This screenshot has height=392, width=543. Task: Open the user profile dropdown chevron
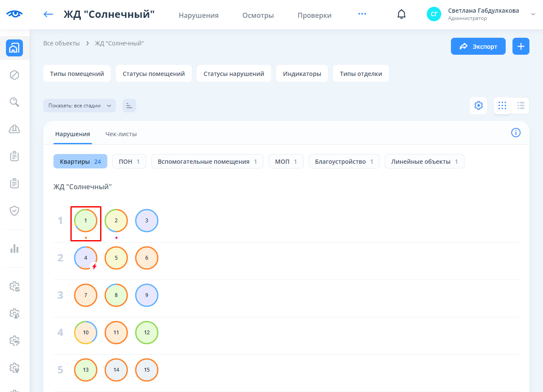[x=533, y=14]
